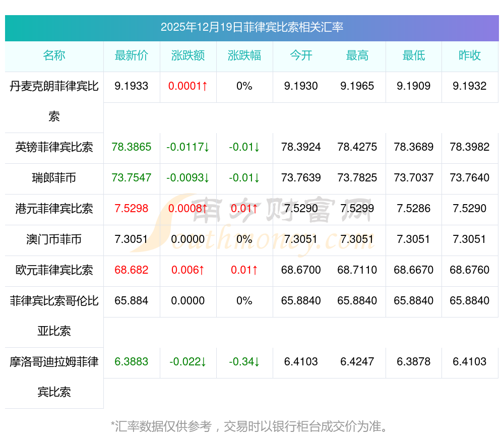Click the 最高 column header
Viewport: 504px width, 442px height.
coord(357,56)
